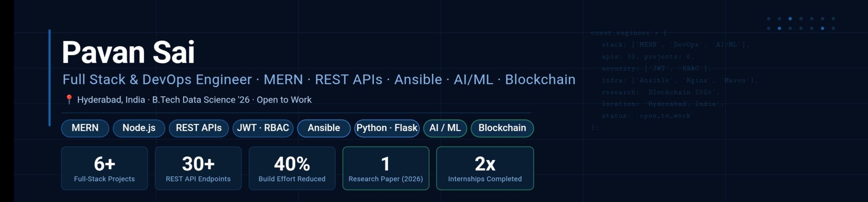The width and height of the screenshot is (868, 202).
Task: Click the REST APIs skill pill
Action: [x=199, y=128]
